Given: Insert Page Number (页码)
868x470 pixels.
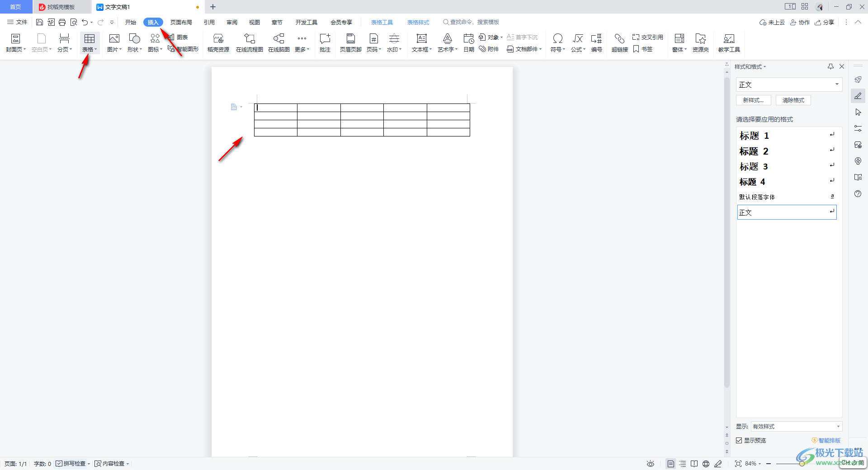Looking at the screenshot, I should coord(374,43).
